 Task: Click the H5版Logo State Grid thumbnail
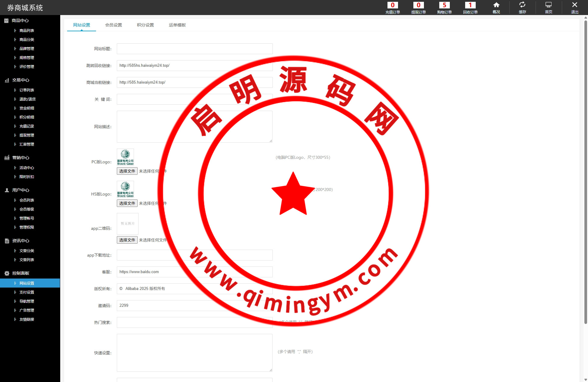[125, 189]
